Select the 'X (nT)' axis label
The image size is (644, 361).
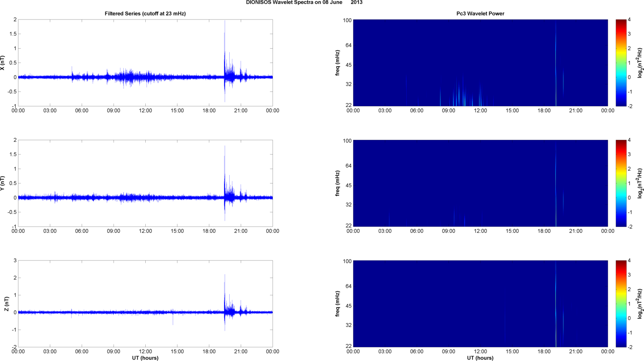3,63
